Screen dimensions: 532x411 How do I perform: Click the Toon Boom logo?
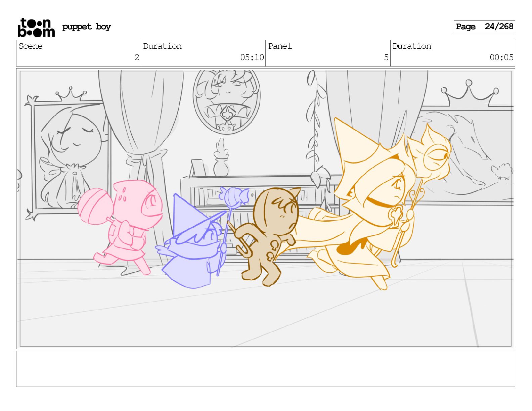pos(36,27)
